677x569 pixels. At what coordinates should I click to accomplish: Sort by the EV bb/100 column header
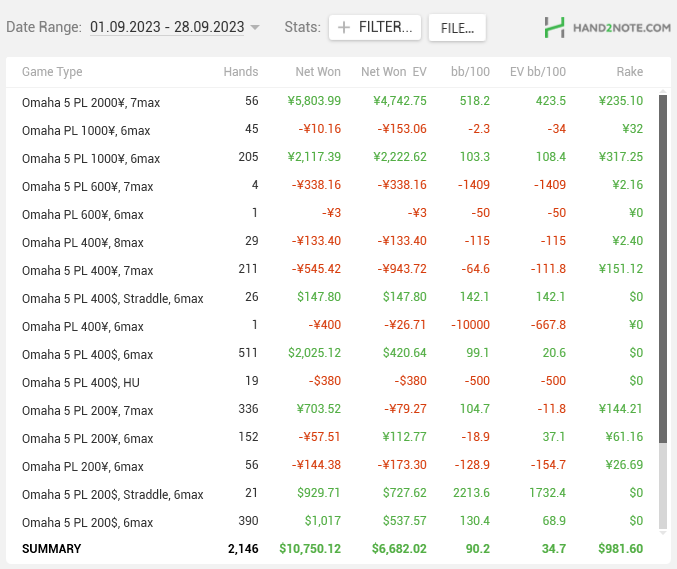coord(538,72)
